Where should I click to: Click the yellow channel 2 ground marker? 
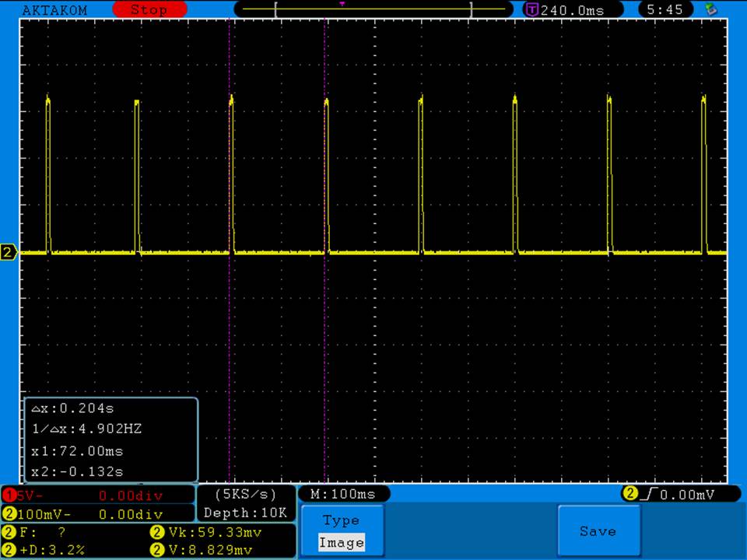[x=9, y=253]
